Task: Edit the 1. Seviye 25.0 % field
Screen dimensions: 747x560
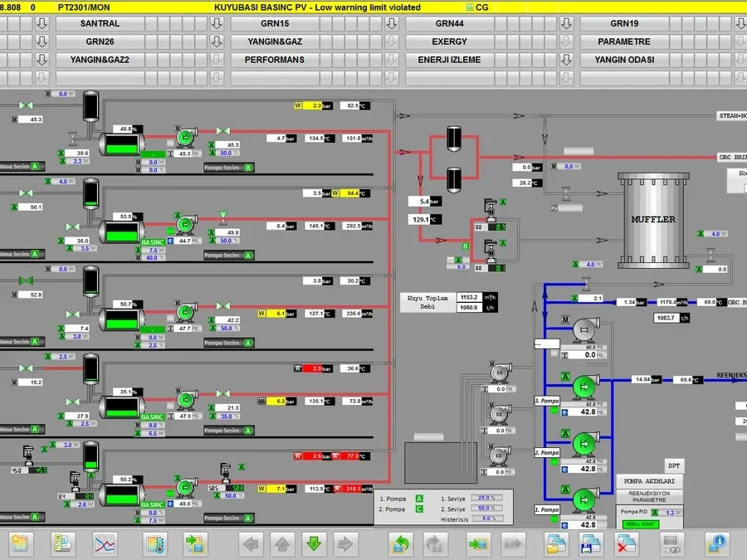Action: click(487, 498)
